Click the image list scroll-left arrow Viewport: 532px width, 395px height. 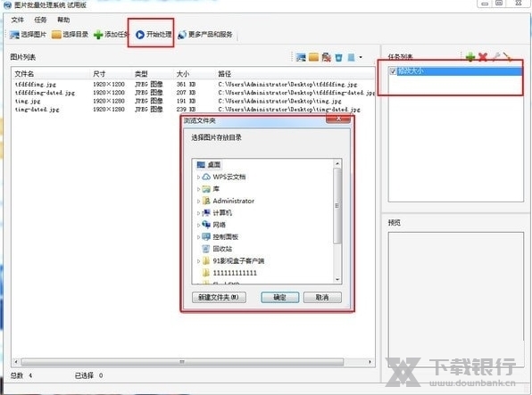pyautogui.click(x=16, y=362)
